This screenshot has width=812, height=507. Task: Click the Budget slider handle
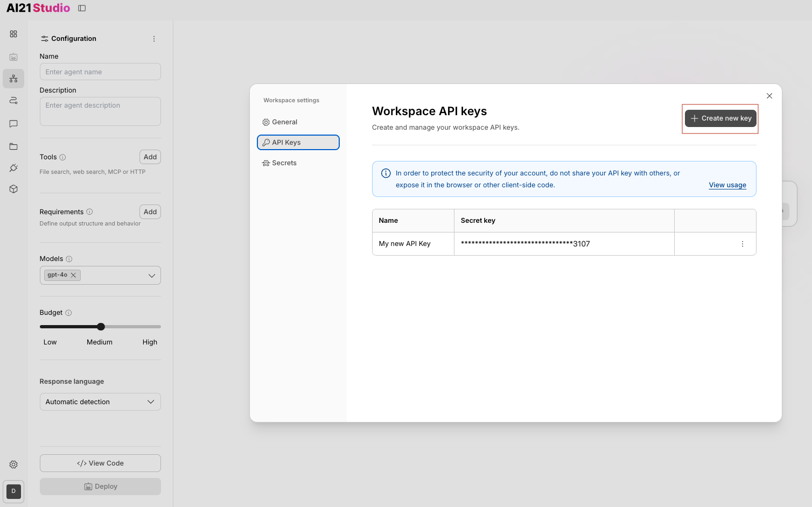tap(101, 327)
